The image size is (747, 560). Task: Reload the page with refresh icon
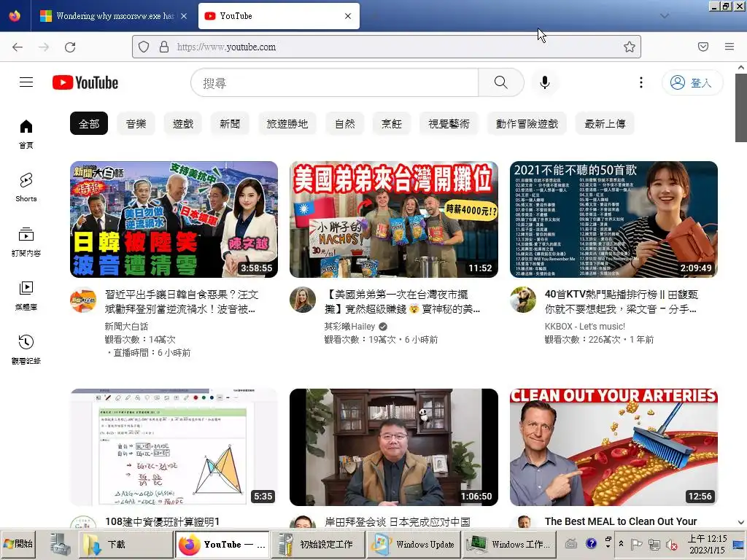(x=70, y=47)
